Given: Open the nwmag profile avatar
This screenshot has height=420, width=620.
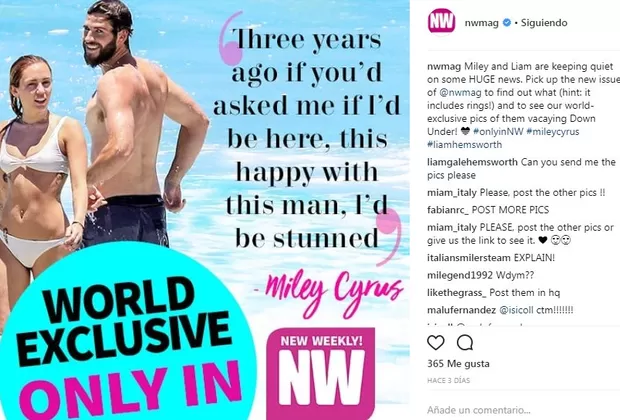Looking at the screenshot, I should pos(441,22).
